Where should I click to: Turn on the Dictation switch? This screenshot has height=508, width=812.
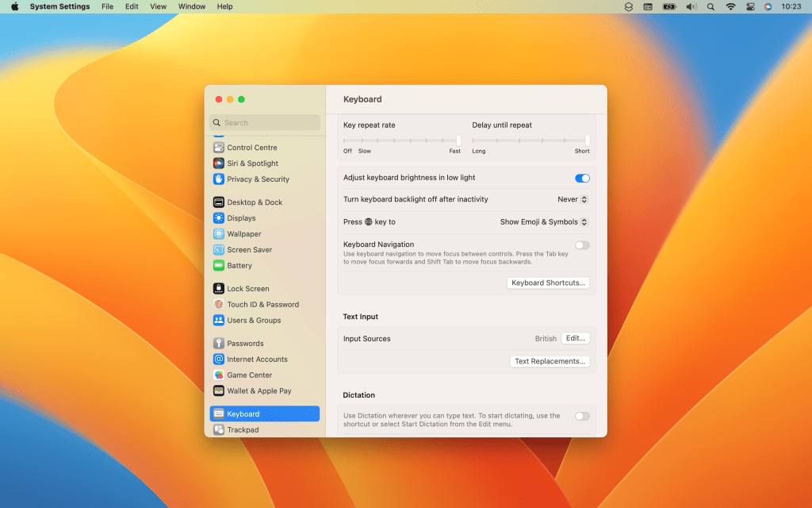(x=582, y=416)
